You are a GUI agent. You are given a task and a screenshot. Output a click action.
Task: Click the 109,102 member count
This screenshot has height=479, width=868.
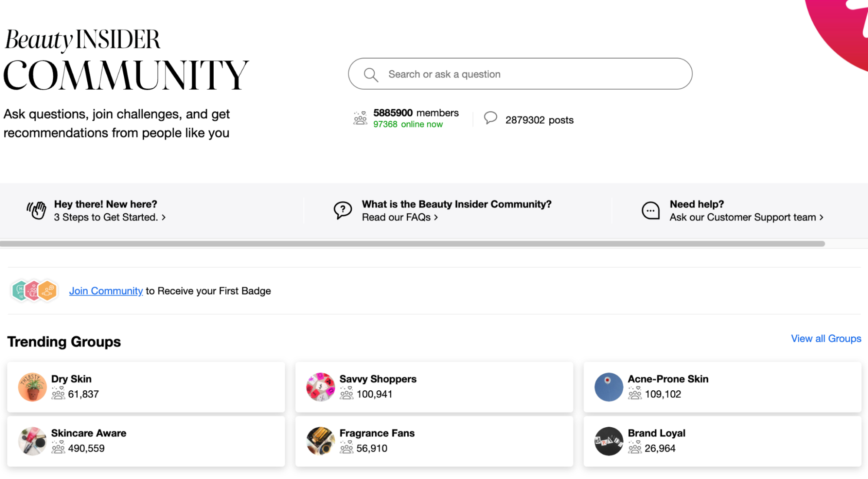point(663,394)
